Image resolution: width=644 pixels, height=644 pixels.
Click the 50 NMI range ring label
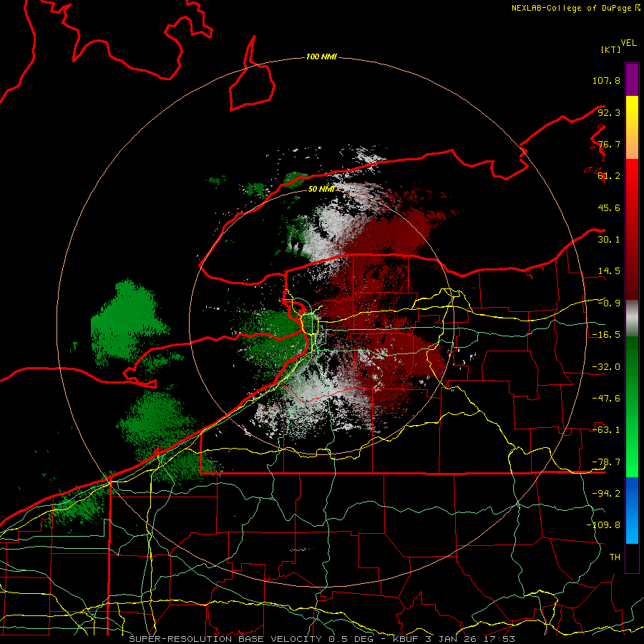click(321, 190)
